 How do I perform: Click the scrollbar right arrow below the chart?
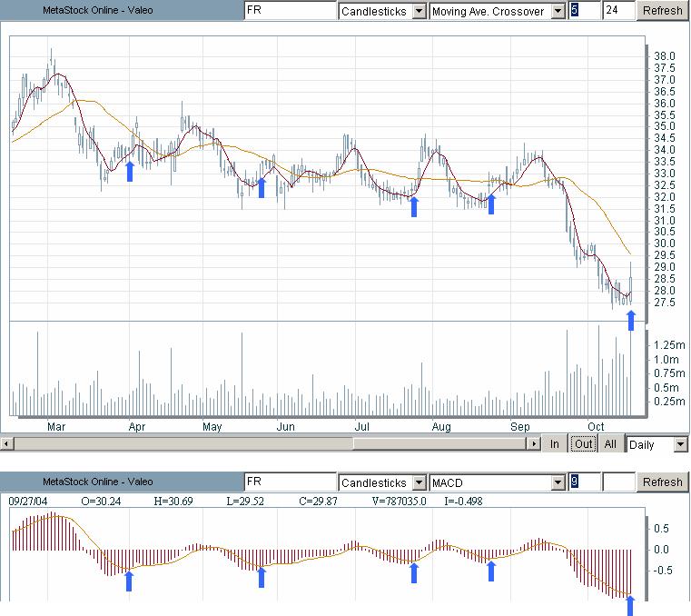click(534, 444)
